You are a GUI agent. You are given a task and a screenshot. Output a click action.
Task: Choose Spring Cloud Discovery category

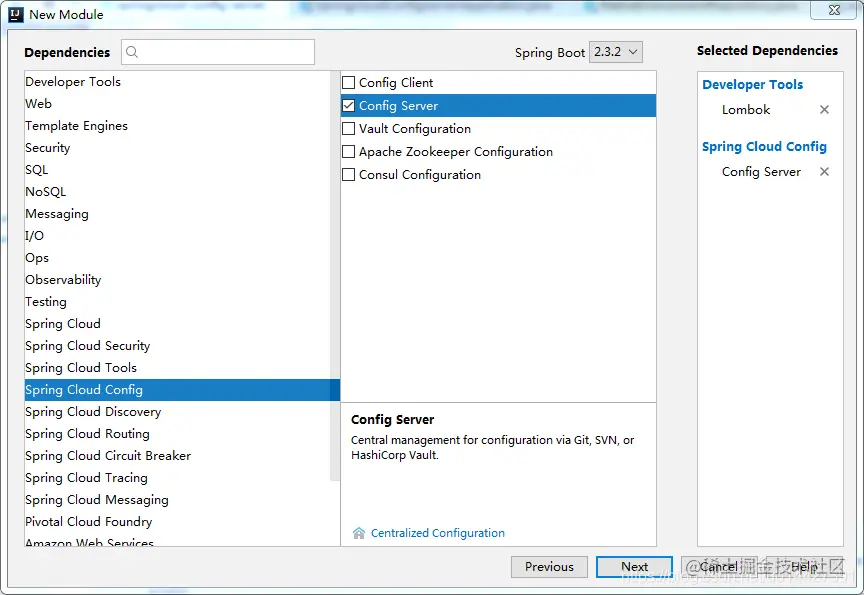pyautogui.click(x=177, y=412)
